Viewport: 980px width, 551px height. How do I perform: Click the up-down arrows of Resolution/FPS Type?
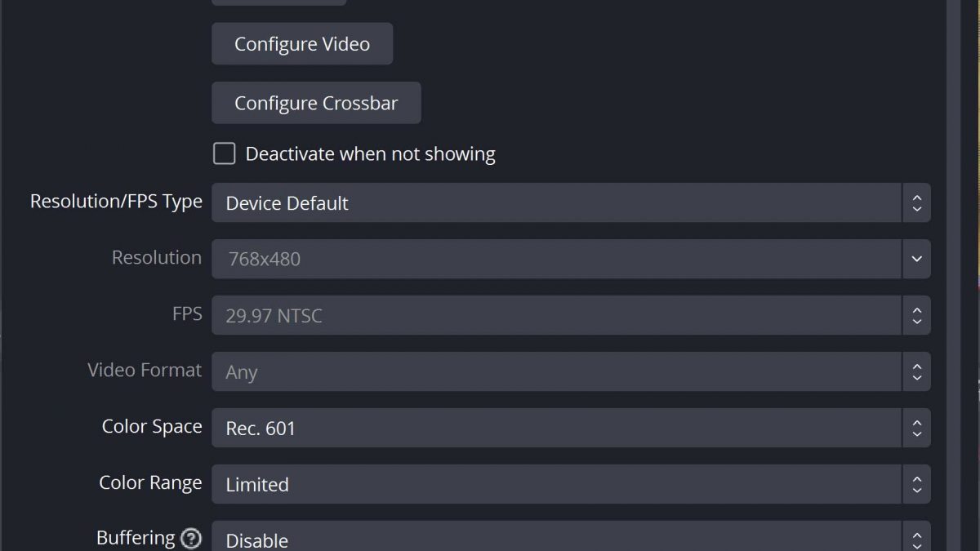click(916, 202)
